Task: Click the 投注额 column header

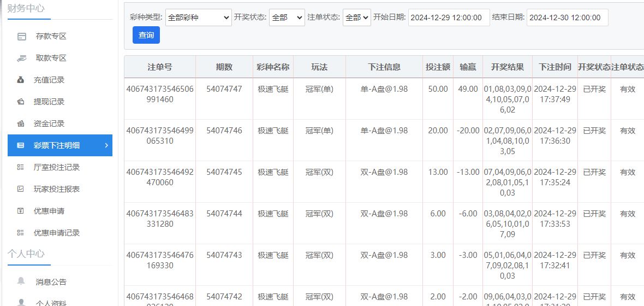Action: (438, 67)
